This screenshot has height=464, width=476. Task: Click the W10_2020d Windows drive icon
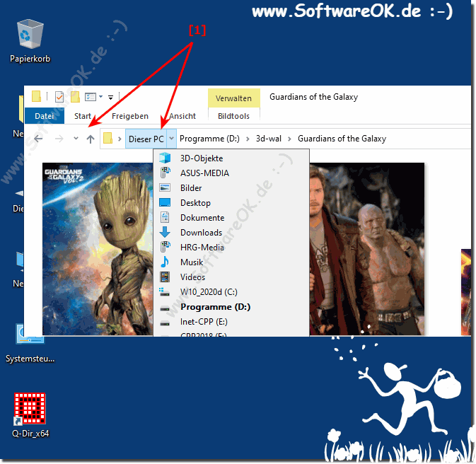[165, 292]
